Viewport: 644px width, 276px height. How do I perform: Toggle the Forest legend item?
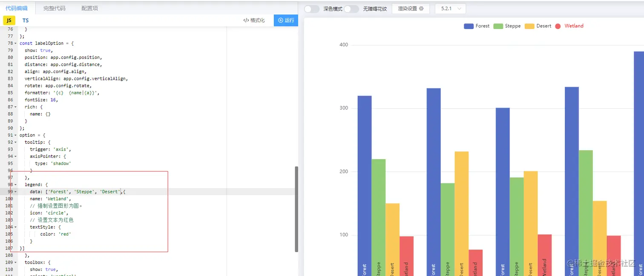477,26
